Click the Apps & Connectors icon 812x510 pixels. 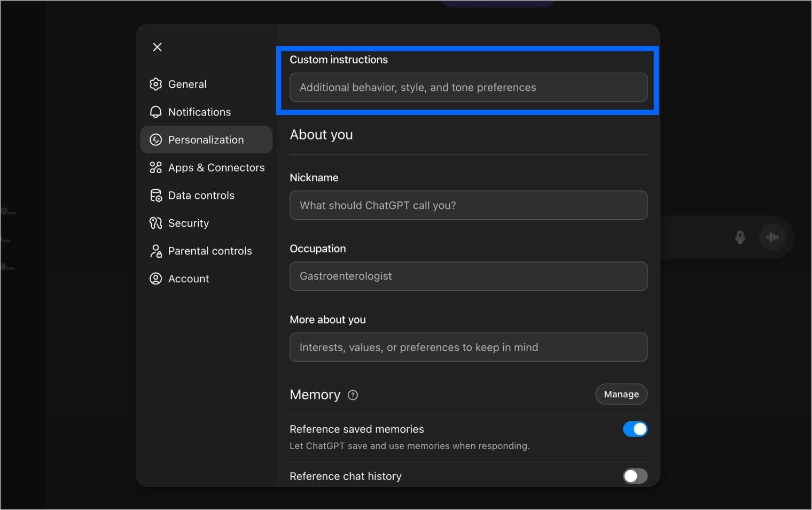point(155,167)
